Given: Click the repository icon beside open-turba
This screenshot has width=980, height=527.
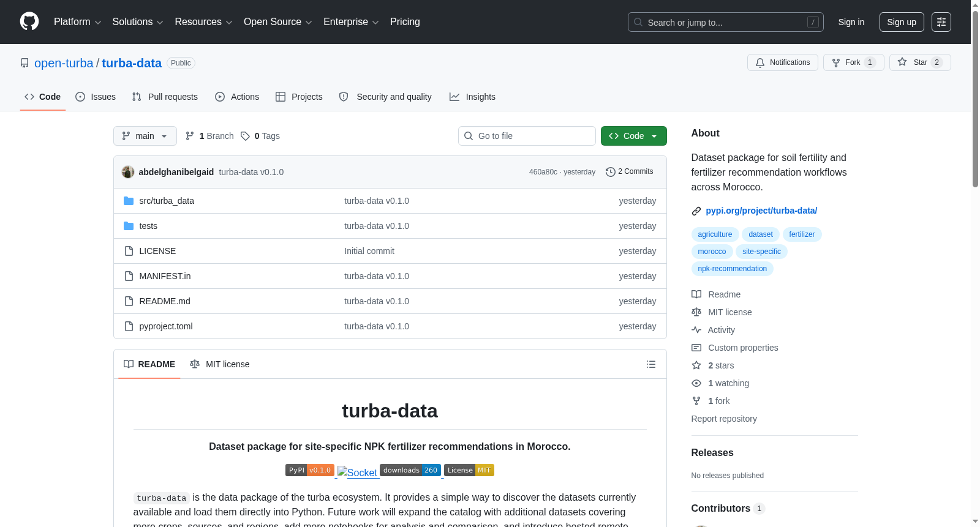Looking at the screenshot, I should (24, 63).
